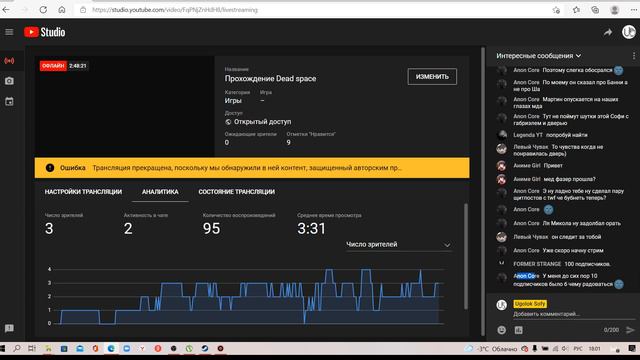Viewport: 640px width, 360px height.
Task: Click the browser address bar URL
Action: [175, 10]
